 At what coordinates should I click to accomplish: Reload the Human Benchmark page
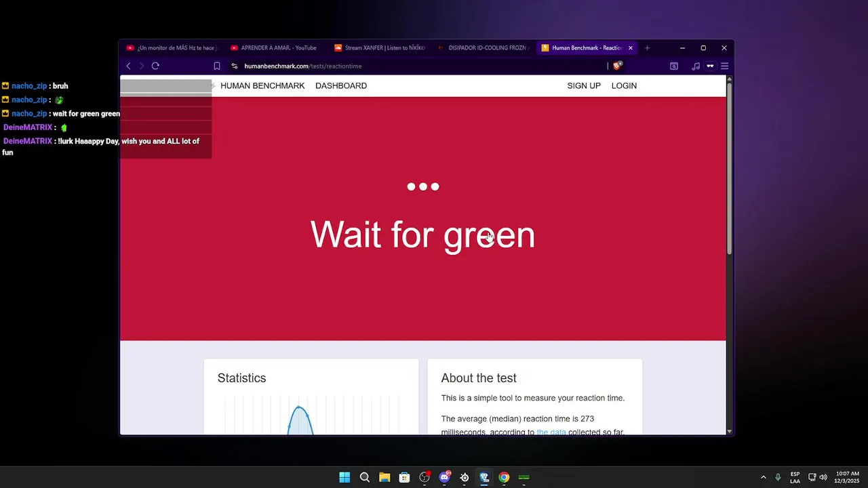[x=155, y=66]
